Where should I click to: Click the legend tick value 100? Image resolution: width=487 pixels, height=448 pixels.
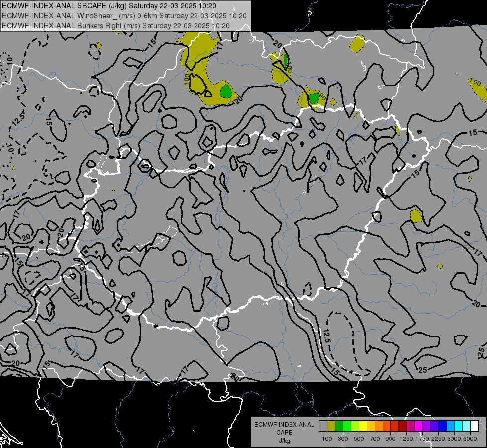coord(327,439)
